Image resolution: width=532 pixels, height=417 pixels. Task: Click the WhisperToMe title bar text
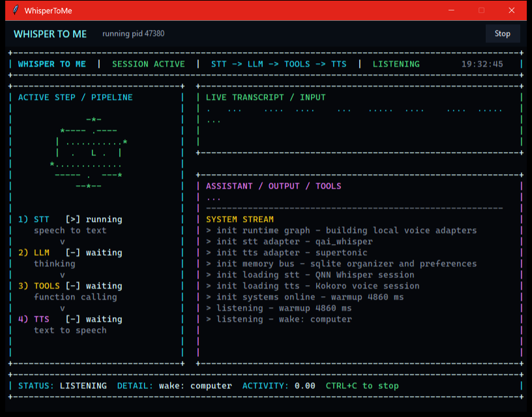tap(48, 11)
